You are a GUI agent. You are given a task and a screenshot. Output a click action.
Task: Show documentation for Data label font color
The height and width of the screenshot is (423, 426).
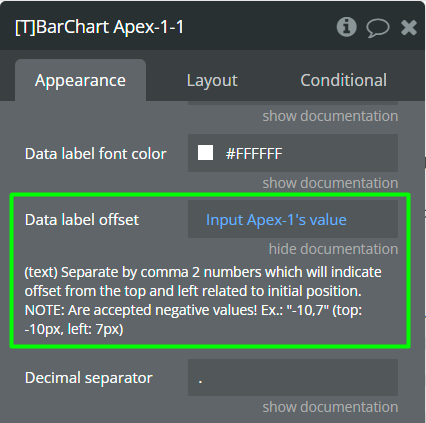330,183
